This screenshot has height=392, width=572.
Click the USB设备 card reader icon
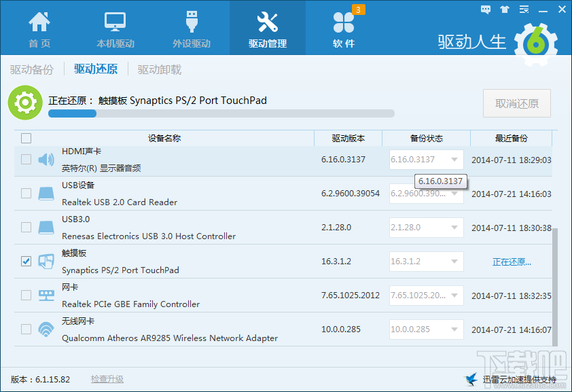click(46, 194)
